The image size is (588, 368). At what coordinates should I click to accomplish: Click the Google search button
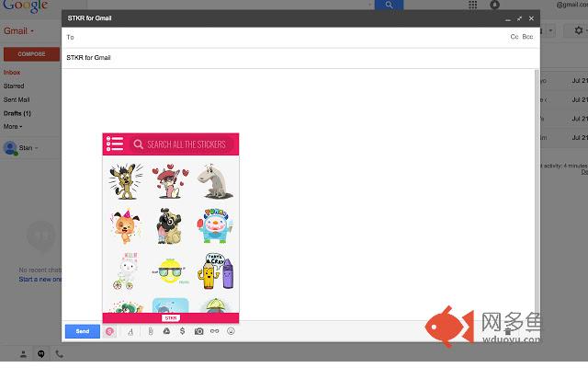click(389, 5)
